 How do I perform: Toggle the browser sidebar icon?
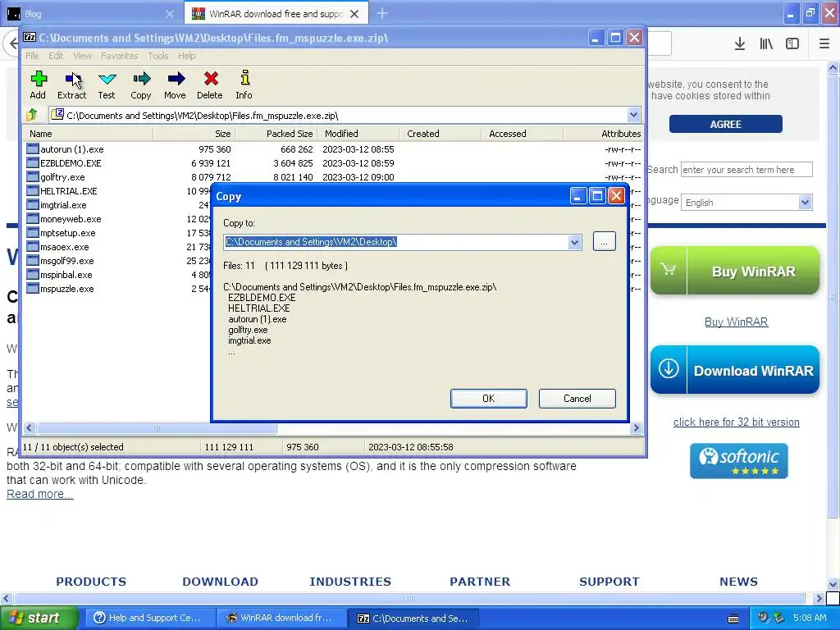pos(792,44)
